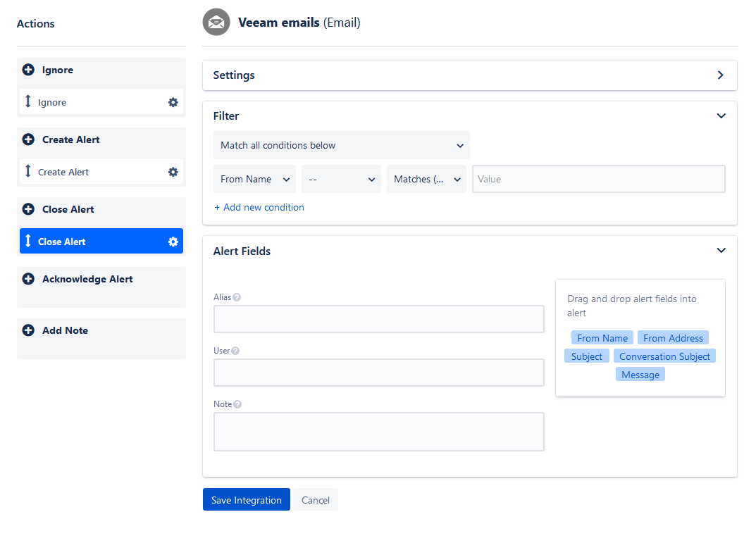This screenshot has height=543, width=756.
Task: Click the Actions heading
Action: coord(36,24)
